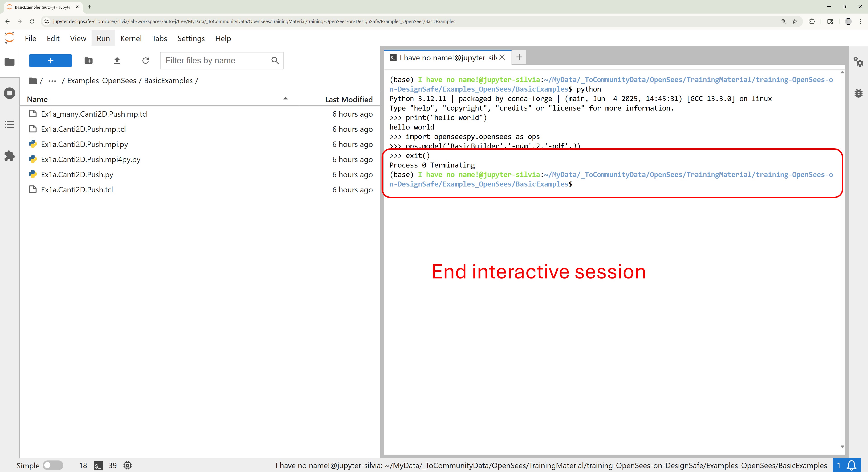Click the blue new launcher button

tap(50, 61)
